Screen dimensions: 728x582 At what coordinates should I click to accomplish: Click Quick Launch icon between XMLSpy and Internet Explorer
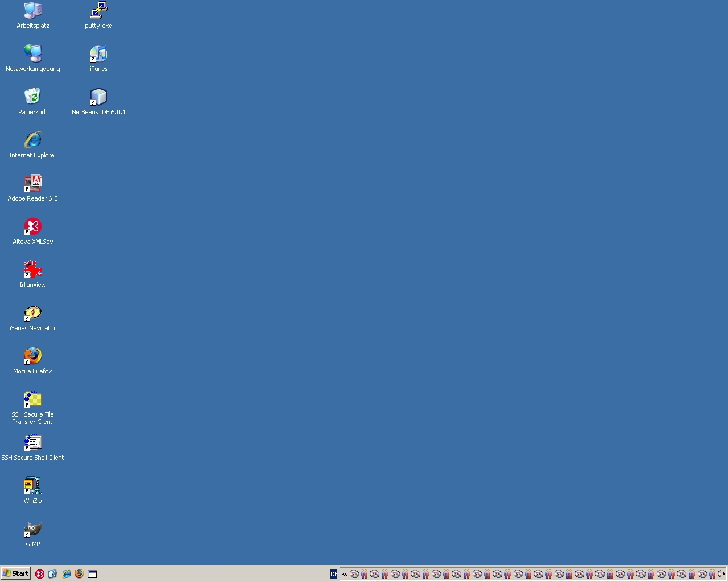coord(53,574)
